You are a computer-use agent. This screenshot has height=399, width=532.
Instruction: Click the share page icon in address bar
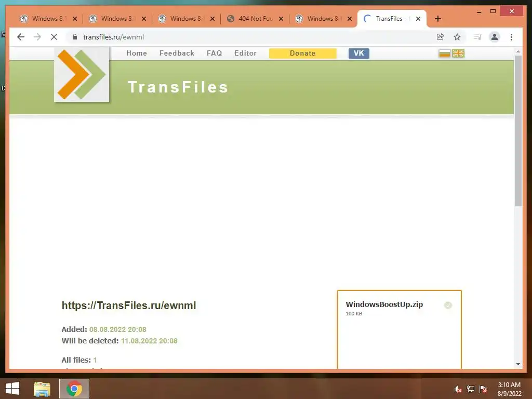441,37
